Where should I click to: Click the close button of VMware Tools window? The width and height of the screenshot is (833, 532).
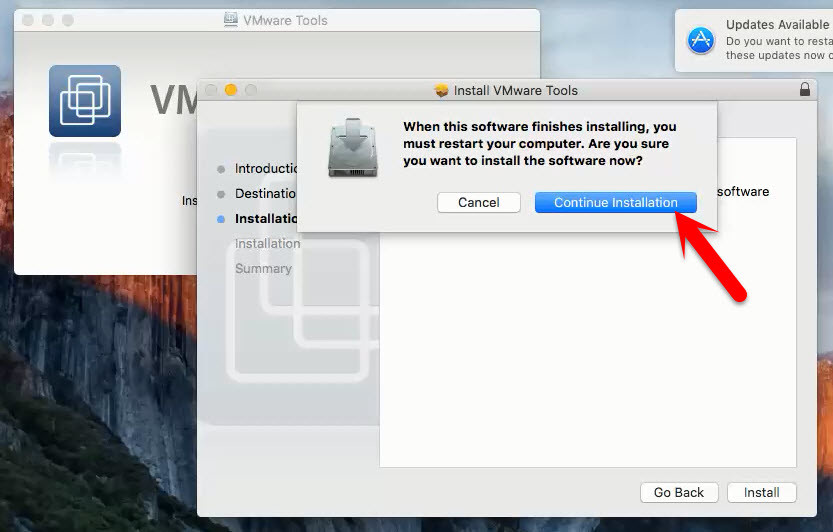pos(28,20)
